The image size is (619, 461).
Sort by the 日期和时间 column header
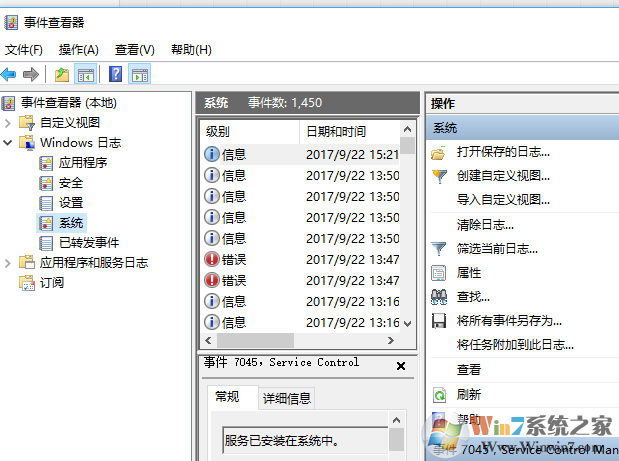351,131
